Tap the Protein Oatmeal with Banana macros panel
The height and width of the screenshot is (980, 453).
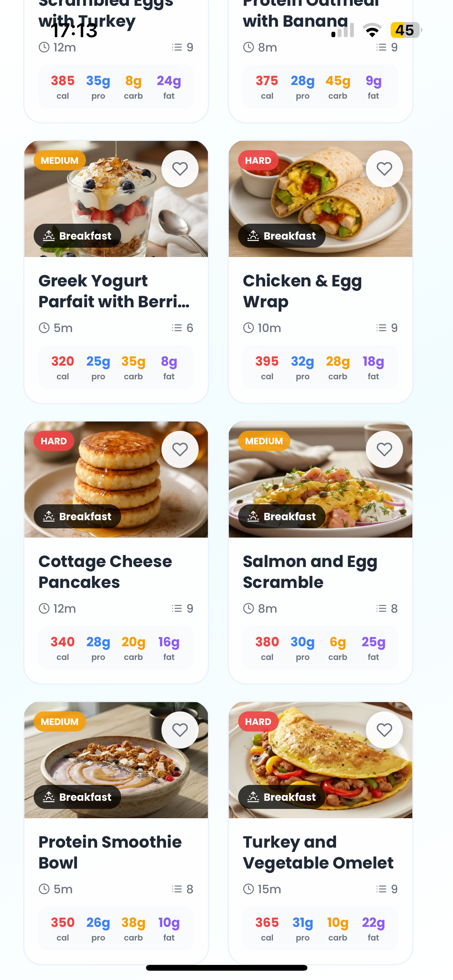320,86
